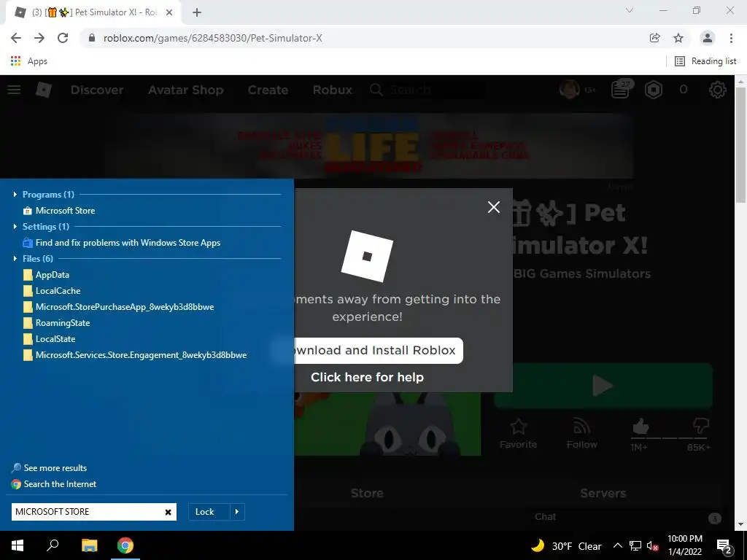Open Roblox notifications feed icon
The image size is (747, 560).
coord(621,90)
